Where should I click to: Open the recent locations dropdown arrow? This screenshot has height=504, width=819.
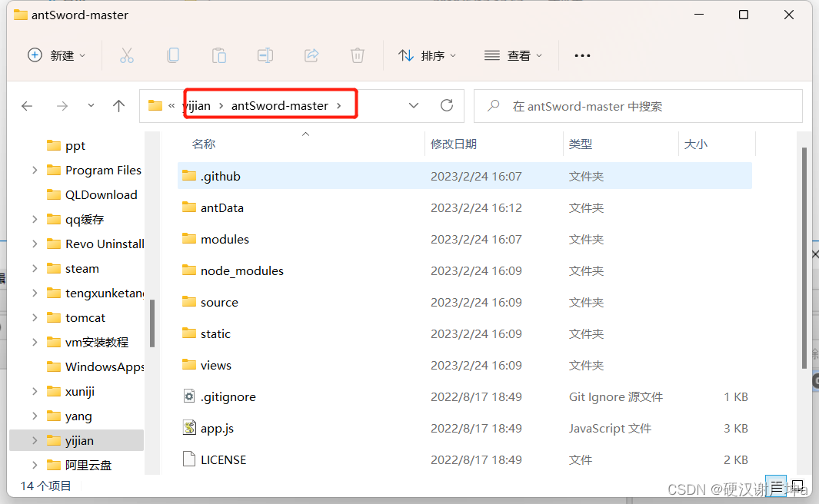(91, 106)
